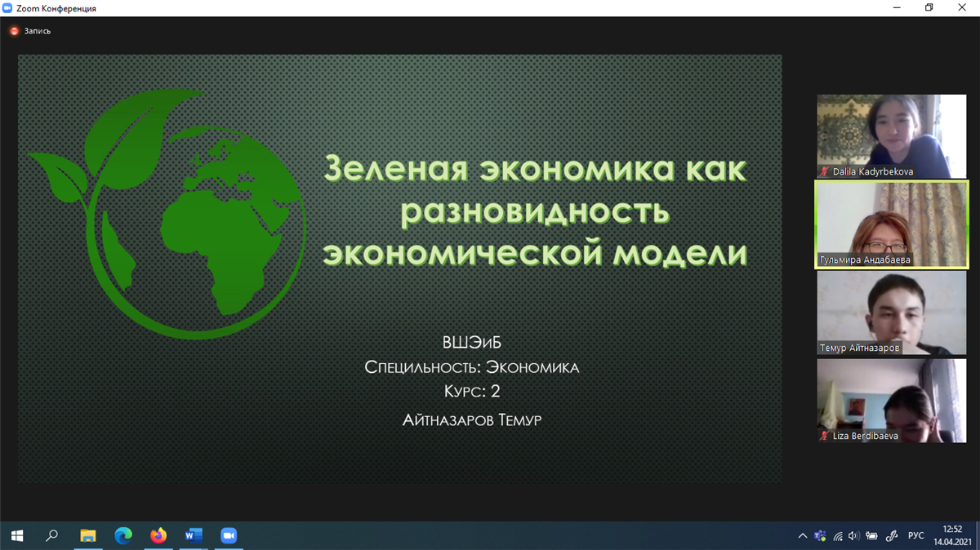Open Microsoft Teams tray icon
Viewport: 980px width, 550px height.
(x=820, y=536)
